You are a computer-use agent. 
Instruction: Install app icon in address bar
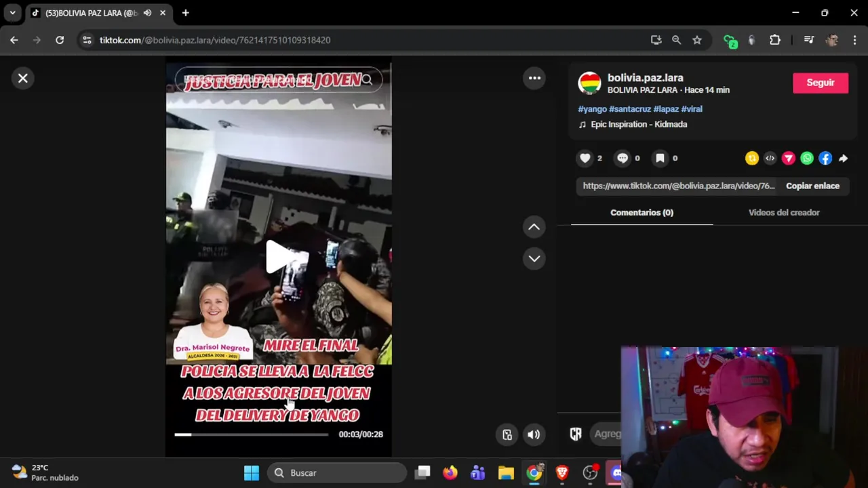[x=656, y=40]
